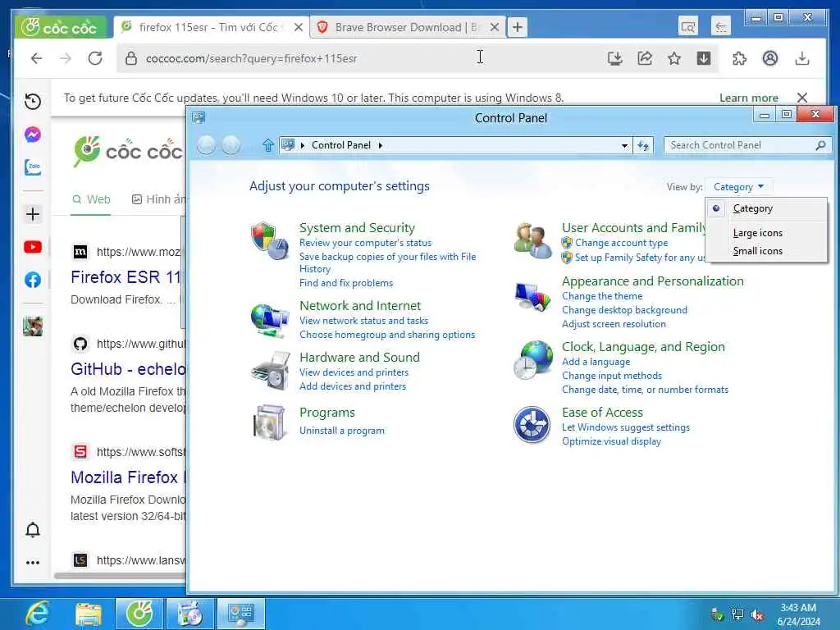The image size is (840, 630).
Task: Open Review your computer's status link
Action: click(x=365, y=243)
